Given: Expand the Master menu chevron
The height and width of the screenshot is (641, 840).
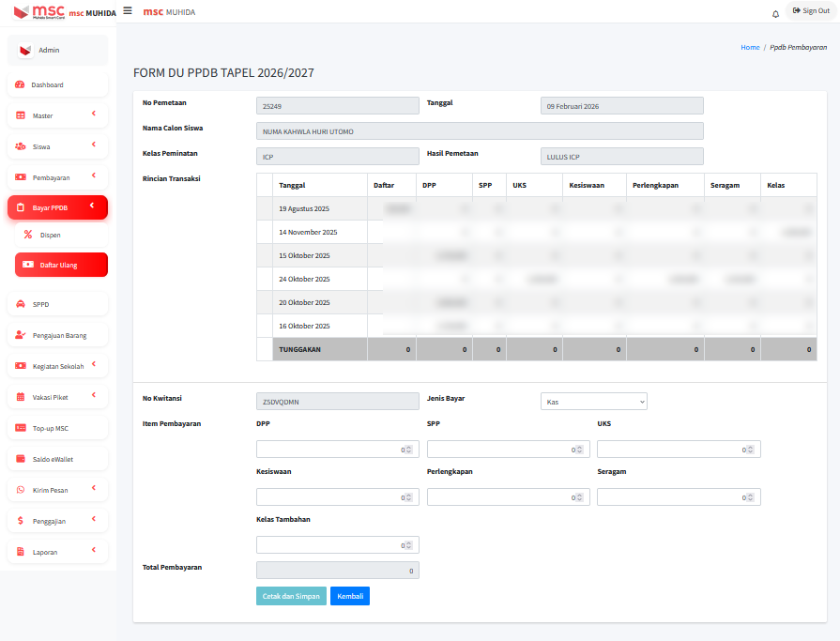Looking at the screenshot, I should (x=94, y=114).
